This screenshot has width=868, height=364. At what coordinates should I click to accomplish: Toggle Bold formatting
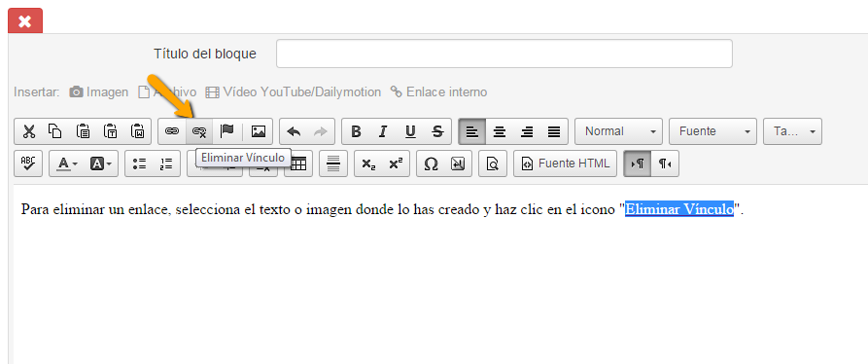pos(356,131)
